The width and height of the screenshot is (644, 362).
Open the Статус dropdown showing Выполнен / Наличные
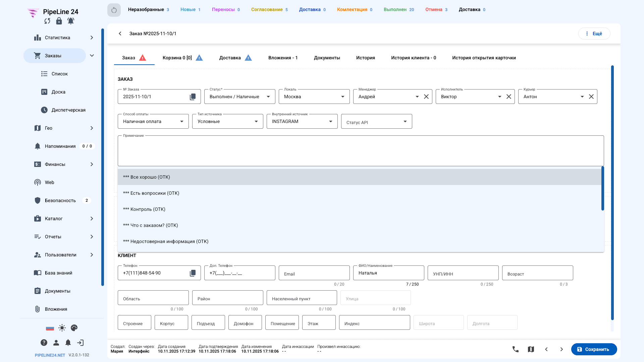click(240, 97)
